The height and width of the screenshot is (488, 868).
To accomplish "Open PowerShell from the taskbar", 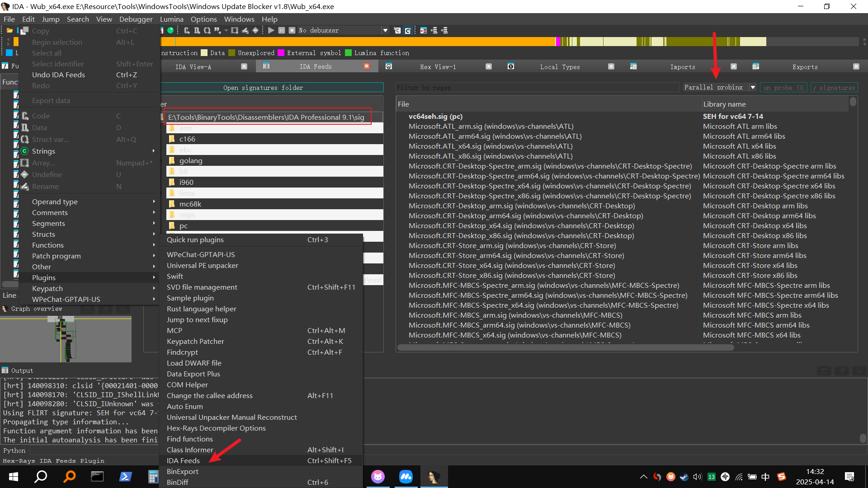I will pyautogui.click(x=125, y=476).
